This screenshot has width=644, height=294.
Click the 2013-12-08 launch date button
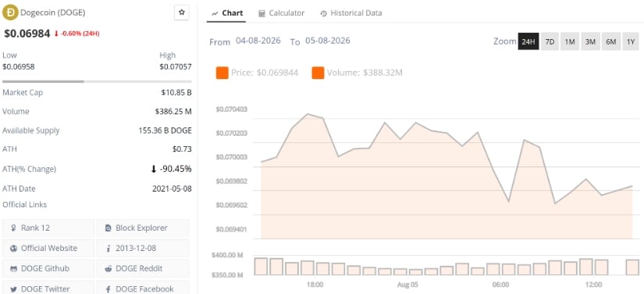click(x=143, y=248)
